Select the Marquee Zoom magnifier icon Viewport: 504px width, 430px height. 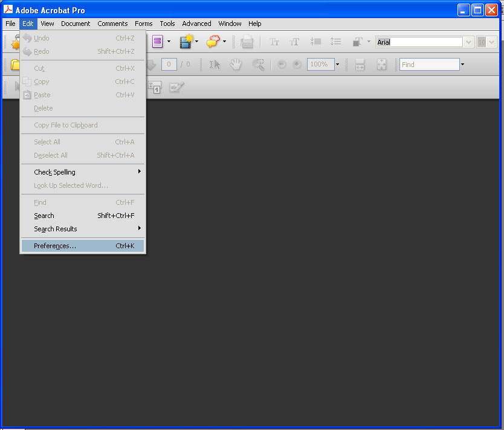click(x=258, y=65)
